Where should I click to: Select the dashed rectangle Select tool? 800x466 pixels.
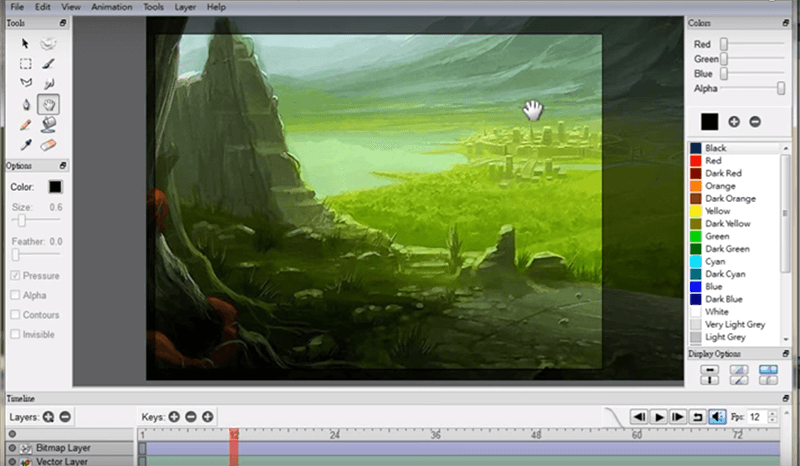(x=25, y=64)
